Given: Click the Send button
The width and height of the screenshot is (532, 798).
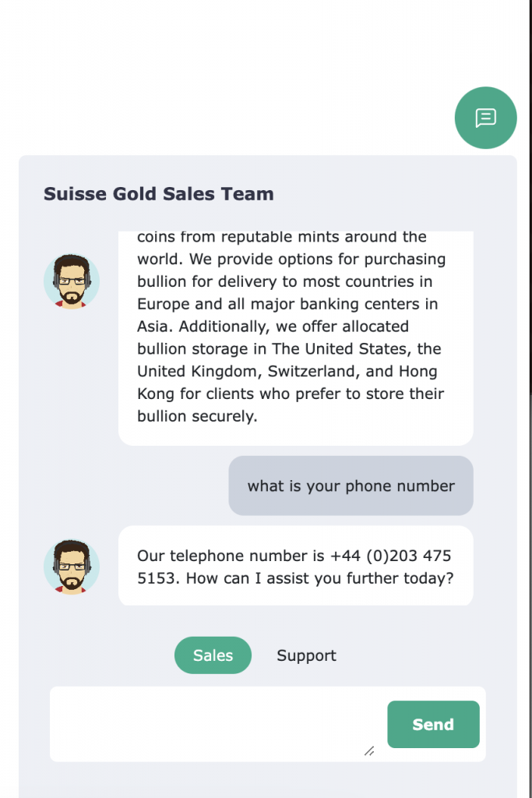Looking at the screenshot, I should tap(433, 724).
